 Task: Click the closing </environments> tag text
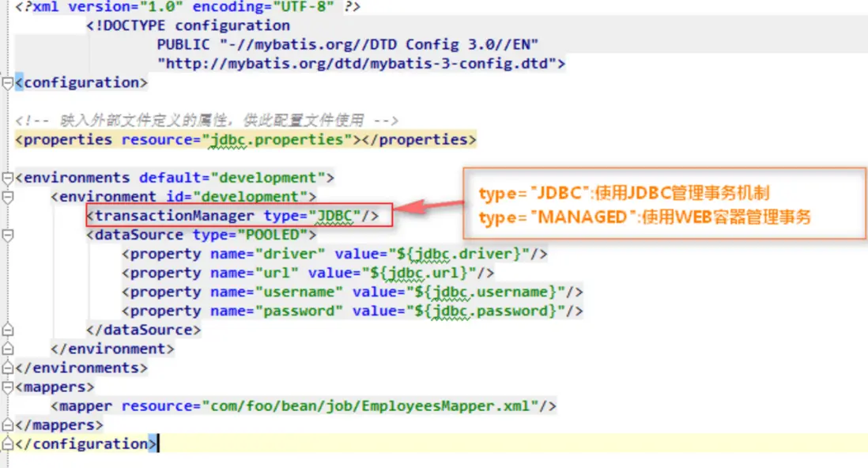tap(82, 368)
